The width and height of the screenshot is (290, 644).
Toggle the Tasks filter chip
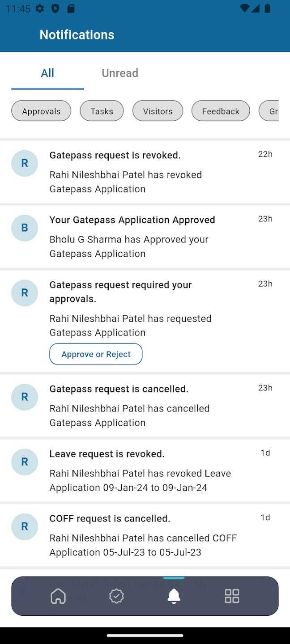pyautogui.click(x=102, y=111)
